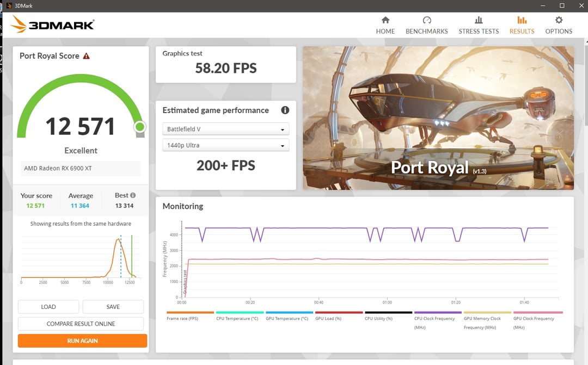588x365 pixels.
Task: Click 'Showing results from the same hardware' text
Action: pyautogui.click(x=81, y=224)
